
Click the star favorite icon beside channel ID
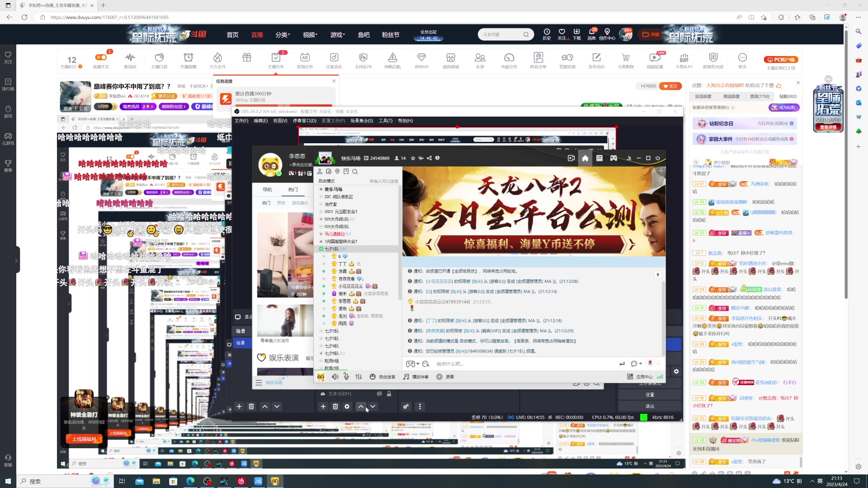click(413, 158)
